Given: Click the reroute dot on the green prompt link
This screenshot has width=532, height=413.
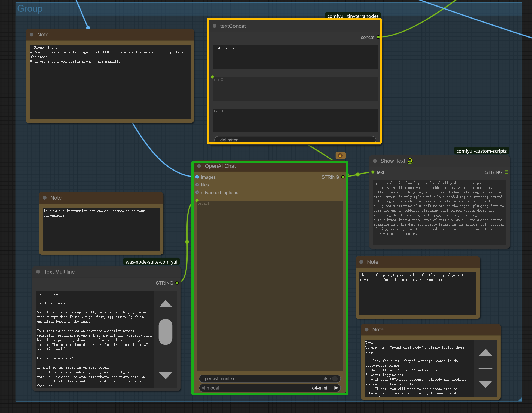Looking at the screenshot, I should pyautogui.click(x=187, y=242).
